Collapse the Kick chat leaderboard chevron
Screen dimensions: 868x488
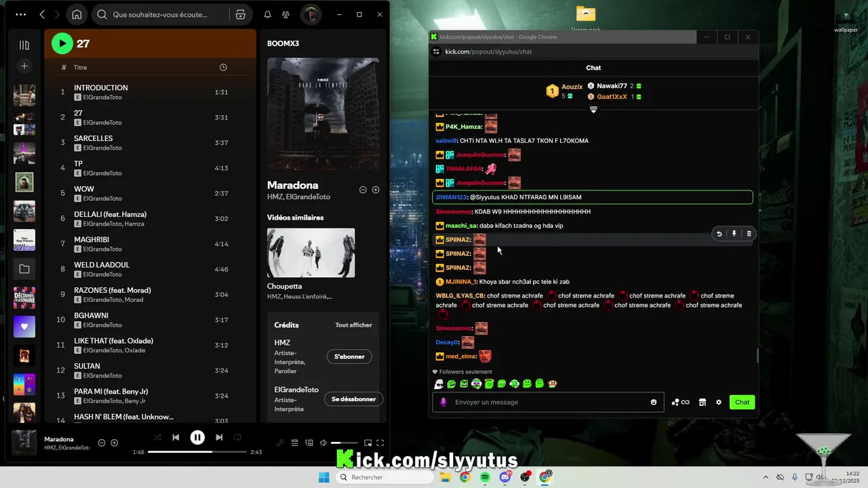[x=593, y=109]
